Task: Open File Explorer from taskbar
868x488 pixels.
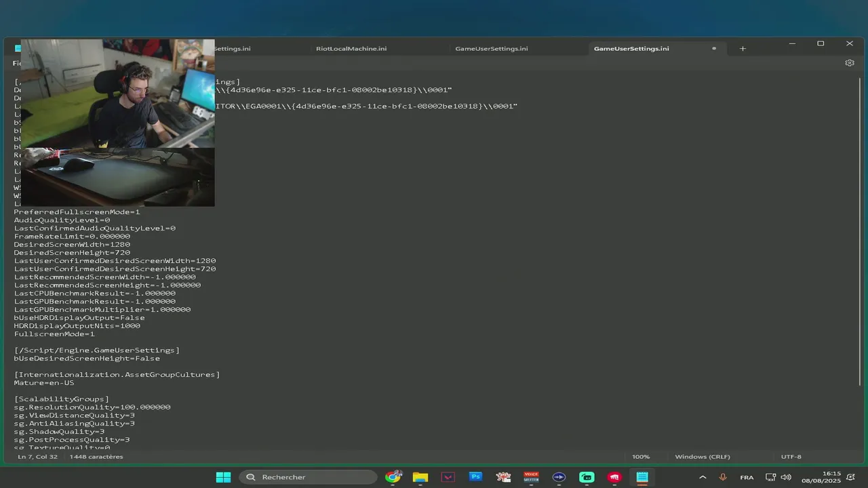Action: (x=420, y=477)
